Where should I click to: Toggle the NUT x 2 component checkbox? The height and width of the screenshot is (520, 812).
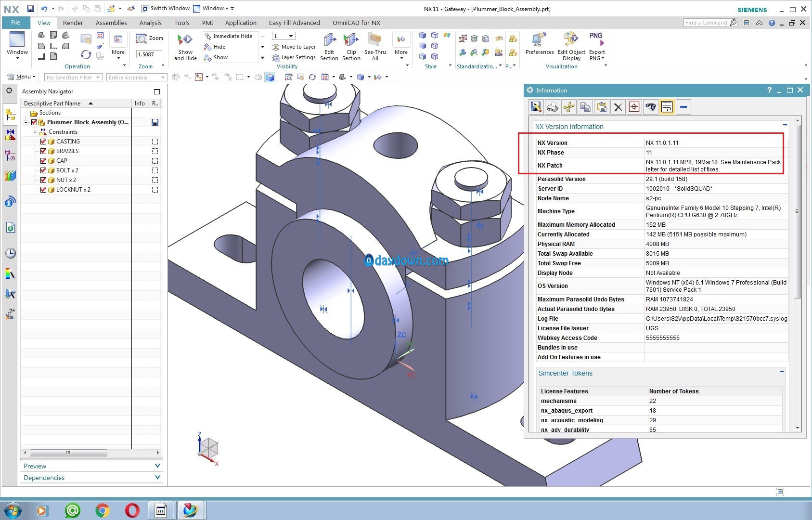click(43, 180)
